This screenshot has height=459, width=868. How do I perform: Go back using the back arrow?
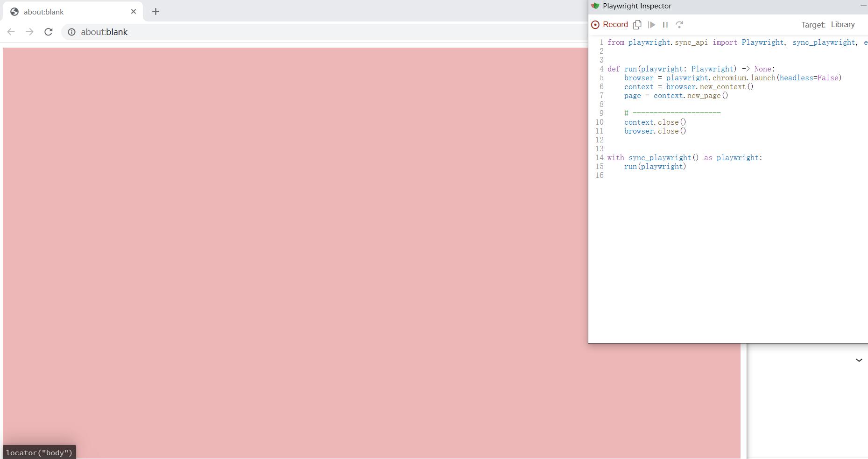(11, 32)
